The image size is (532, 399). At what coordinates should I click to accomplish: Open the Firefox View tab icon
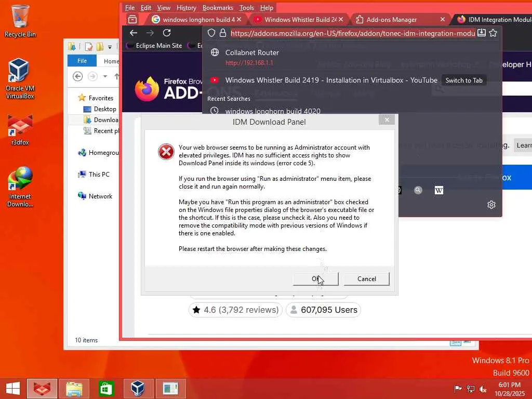[132, 19]
